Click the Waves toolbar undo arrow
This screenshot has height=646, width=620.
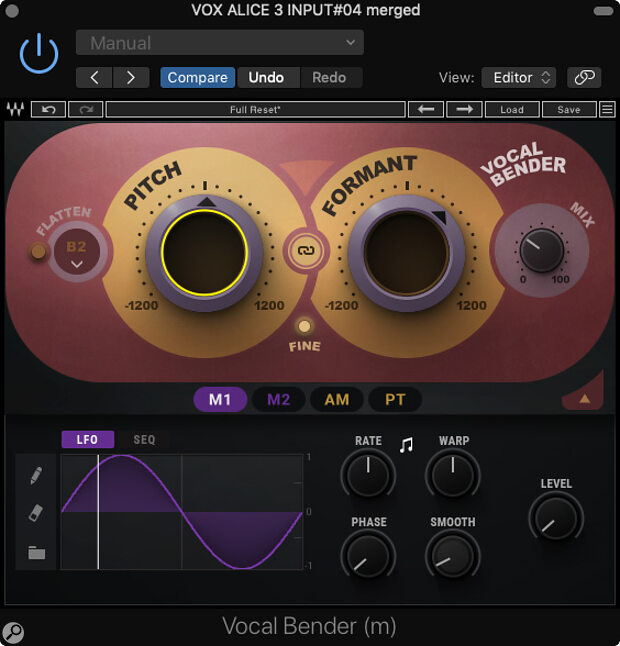click(x=49, y=110)
